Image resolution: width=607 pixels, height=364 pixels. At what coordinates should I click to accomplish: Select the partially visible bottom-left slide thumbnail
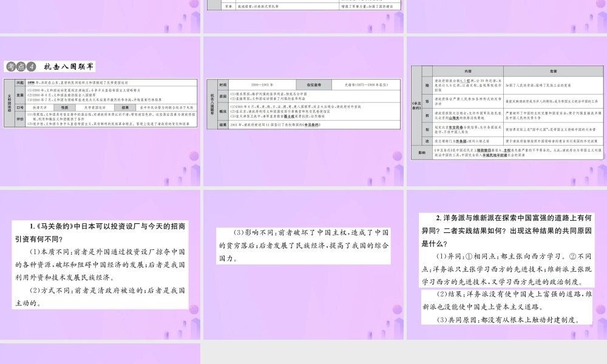pyautogui.click(x=100, y=354)
